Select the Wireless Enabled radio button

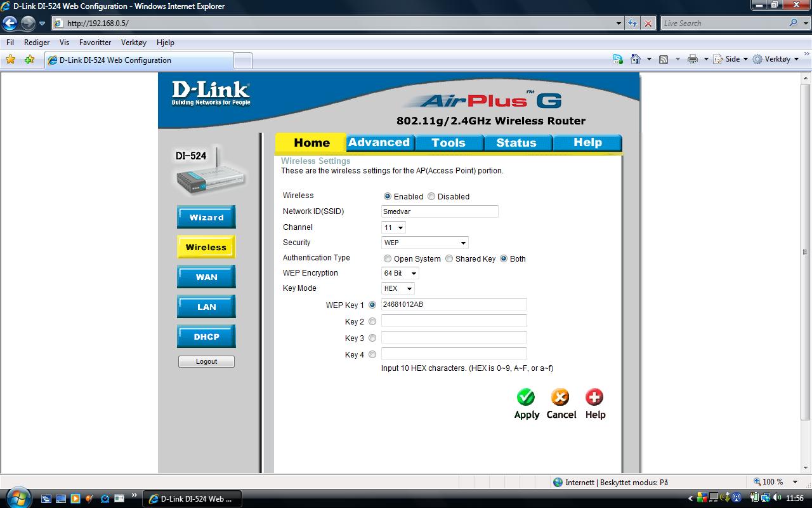388,197
